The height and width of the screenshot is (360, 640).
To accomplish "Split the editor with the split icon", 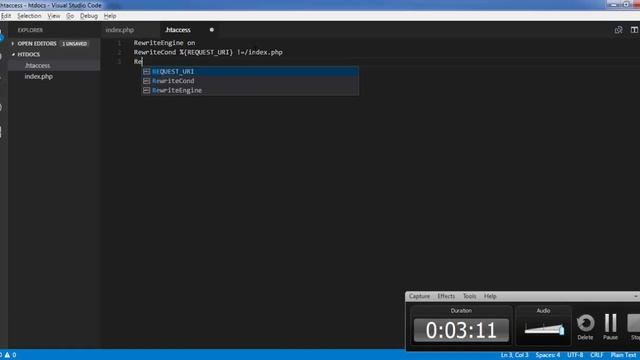I will coord(634,30).
